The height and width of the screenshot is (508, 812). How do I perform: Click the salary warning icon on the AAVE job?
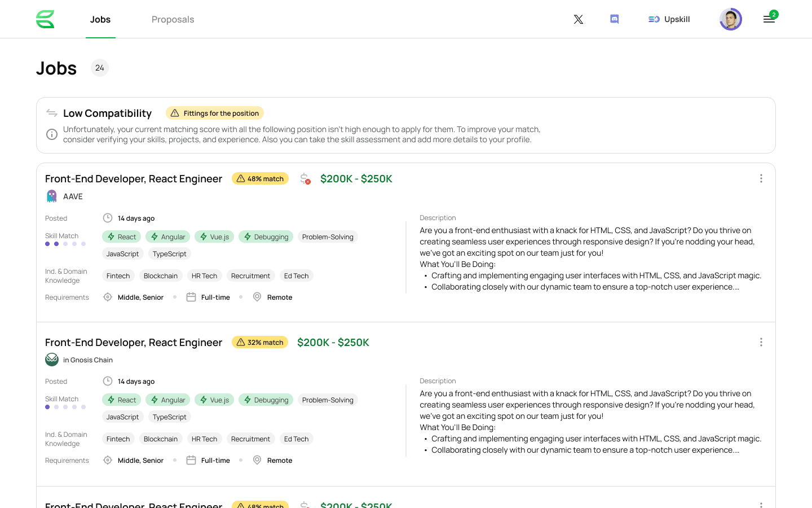click(305, 179)
